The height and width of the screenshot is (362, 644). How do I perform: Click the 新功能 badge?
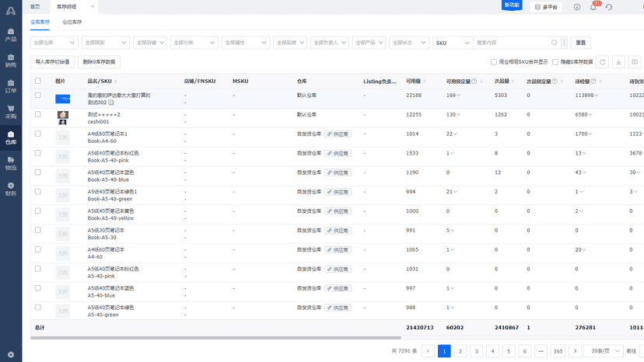[512, 5]
